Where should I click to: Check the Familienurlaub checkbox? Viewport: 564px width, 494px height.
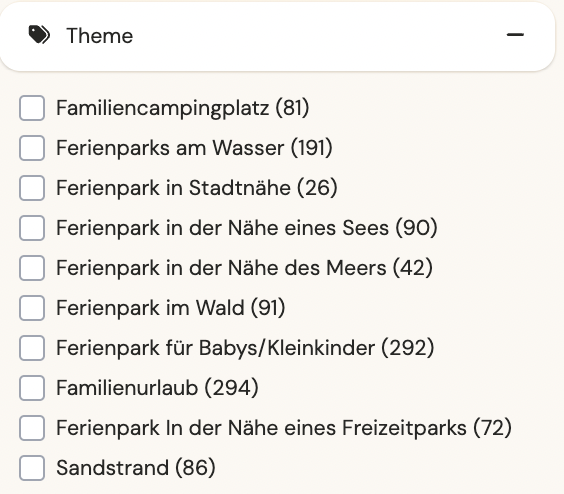32,388
